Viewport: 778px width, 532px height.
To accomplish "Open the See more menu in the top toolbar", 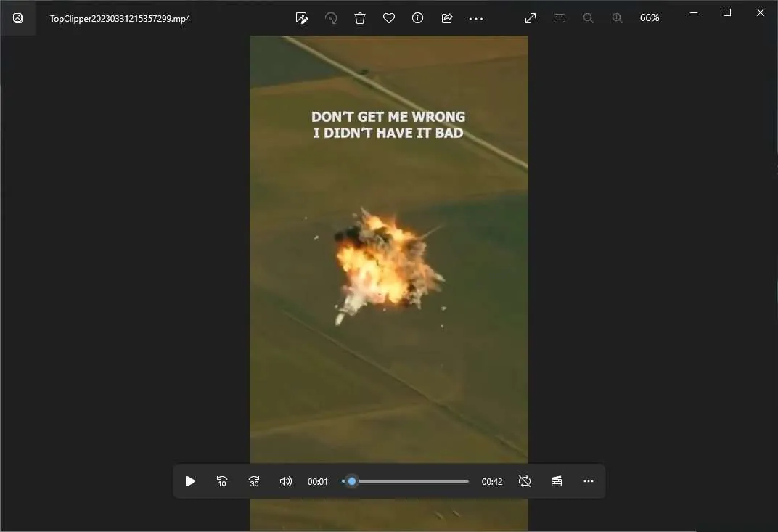I will click(x=476, y=18).
